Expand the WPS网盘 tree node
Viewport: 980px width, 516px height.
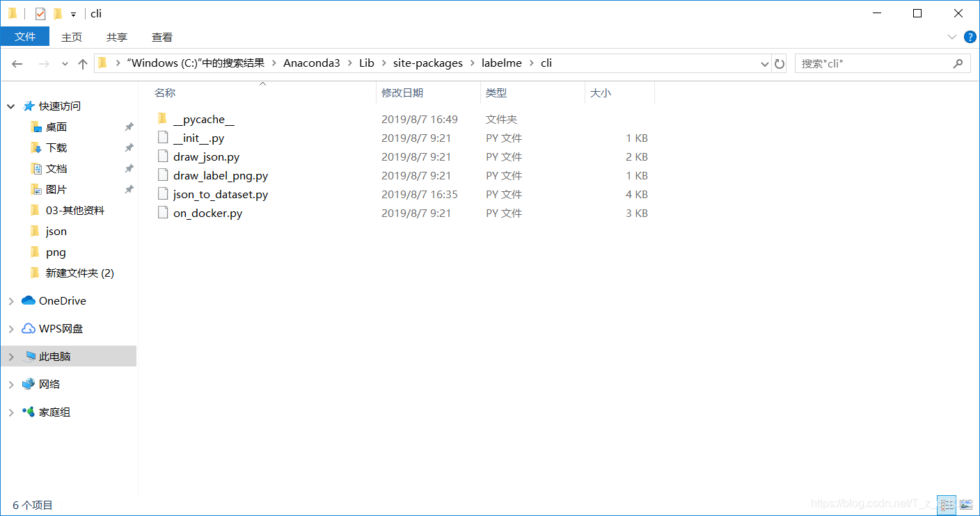click(10, 329)
